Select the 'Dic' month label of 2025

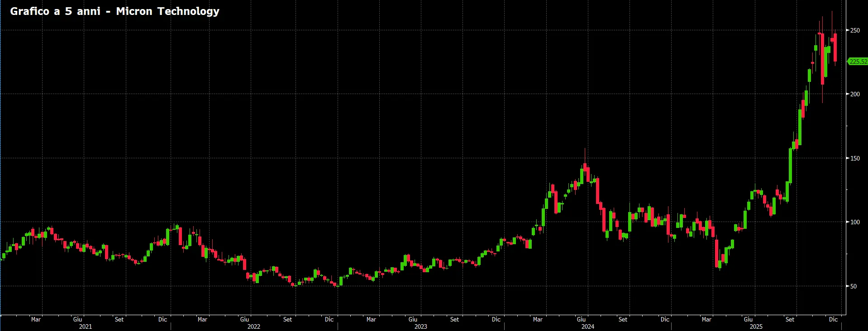point(833,319)
